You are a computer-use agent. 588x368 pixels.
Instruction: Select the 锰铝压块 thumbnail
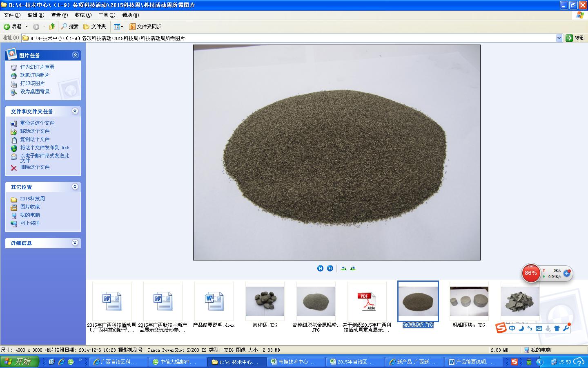tap(469, 302)
